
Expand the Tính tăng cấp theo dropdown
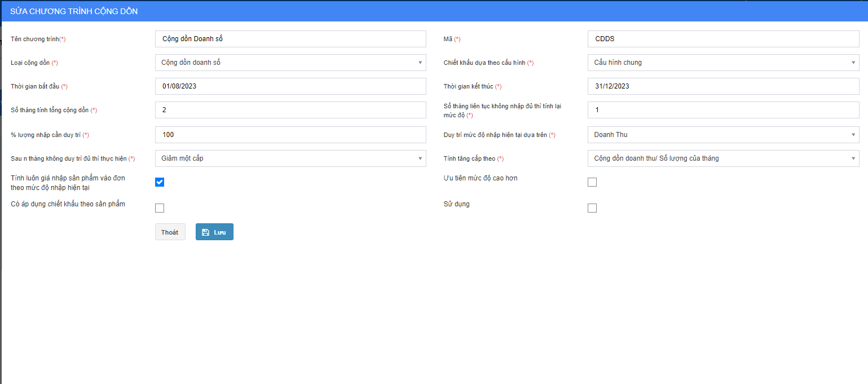click(723, 158)
